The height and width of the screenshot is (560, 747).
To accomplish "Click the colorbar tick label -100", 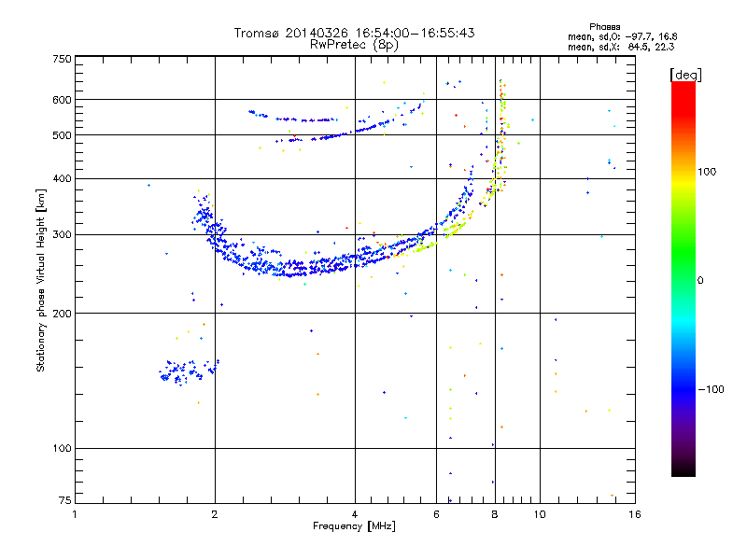I will click(x=711, y=389).
